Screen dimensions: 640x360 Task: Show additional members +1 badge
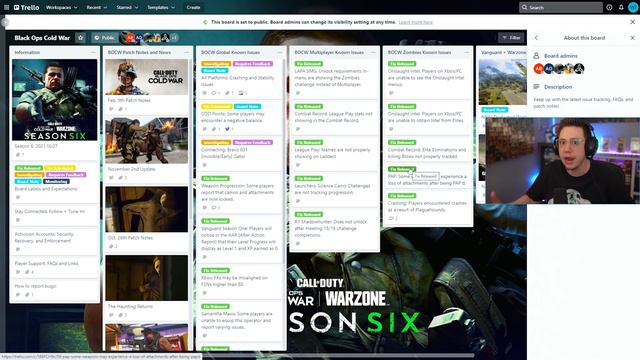click(174, 38)
